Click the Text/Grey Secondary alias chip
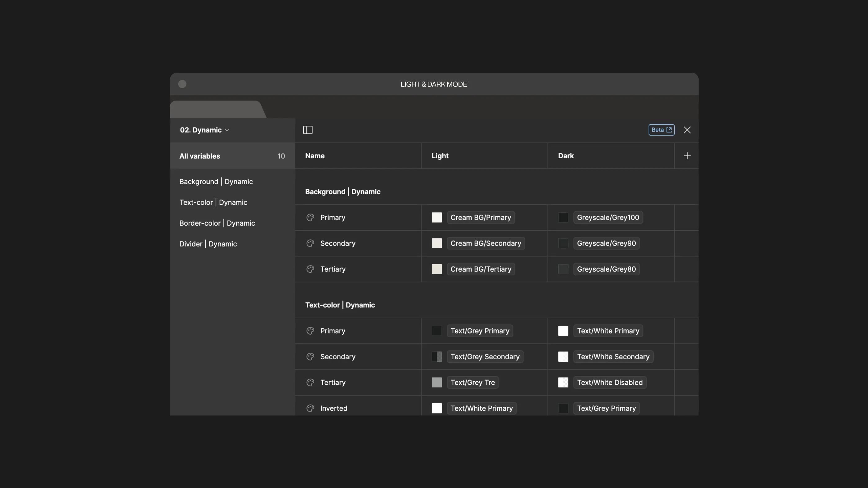This screenshot has height=488, width=868. click(485, 356)
